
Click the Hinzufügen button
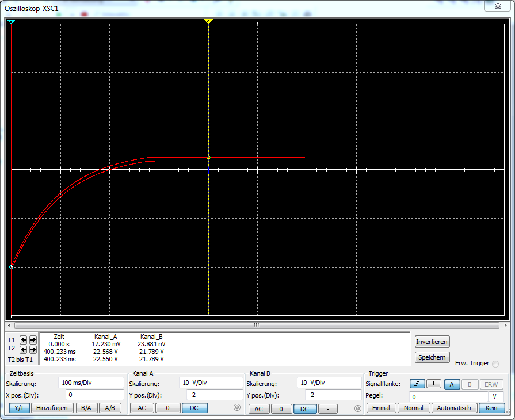coord(52,408)
